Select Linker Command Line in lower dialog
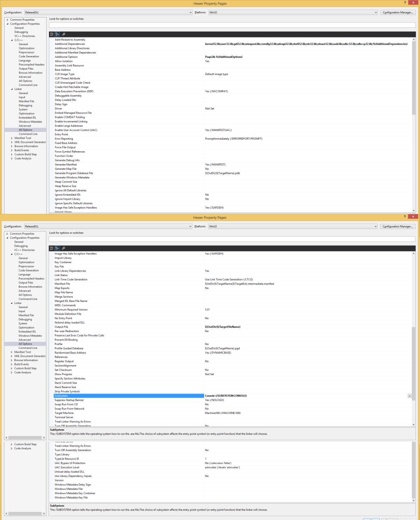 (x=28, y=348)
